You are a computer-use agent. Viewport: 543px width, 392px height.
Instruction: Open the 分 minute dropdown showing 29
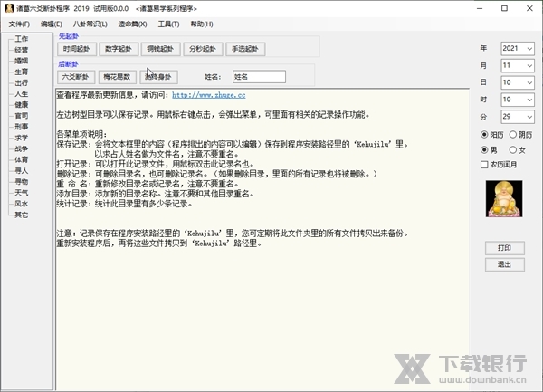(518, 117)
